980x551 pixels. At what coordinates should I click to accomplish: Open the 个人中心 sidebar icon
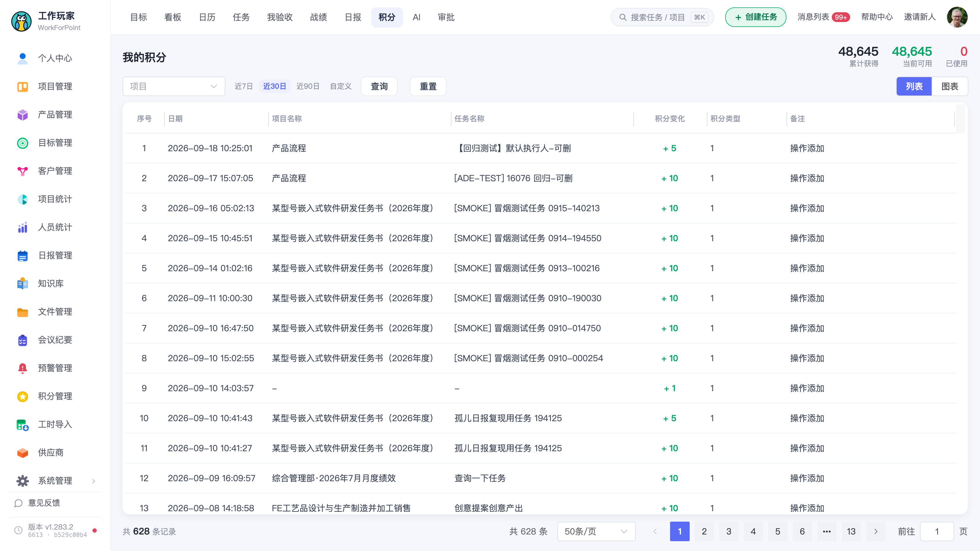(x=22, y=58)
